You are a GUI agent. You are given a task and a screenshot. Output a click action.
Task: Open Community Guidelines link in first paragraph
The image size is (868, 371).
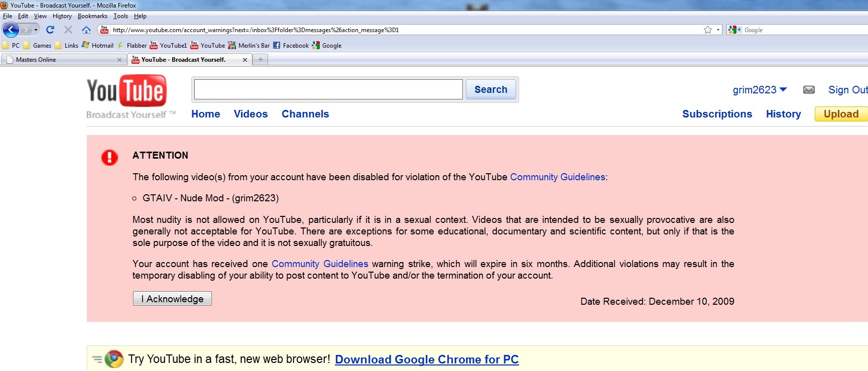click(558, 177)
